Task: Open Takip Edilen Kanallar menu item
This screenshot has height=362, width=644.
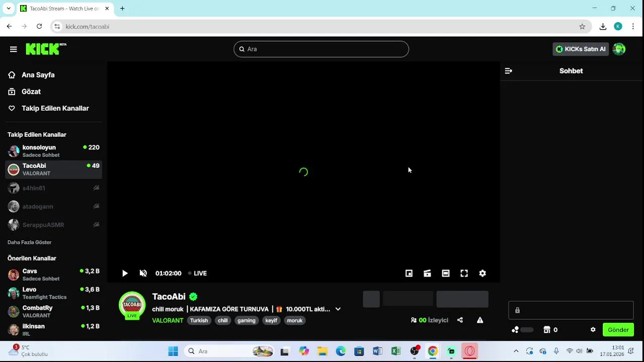Action: click(x=49, y=108)
